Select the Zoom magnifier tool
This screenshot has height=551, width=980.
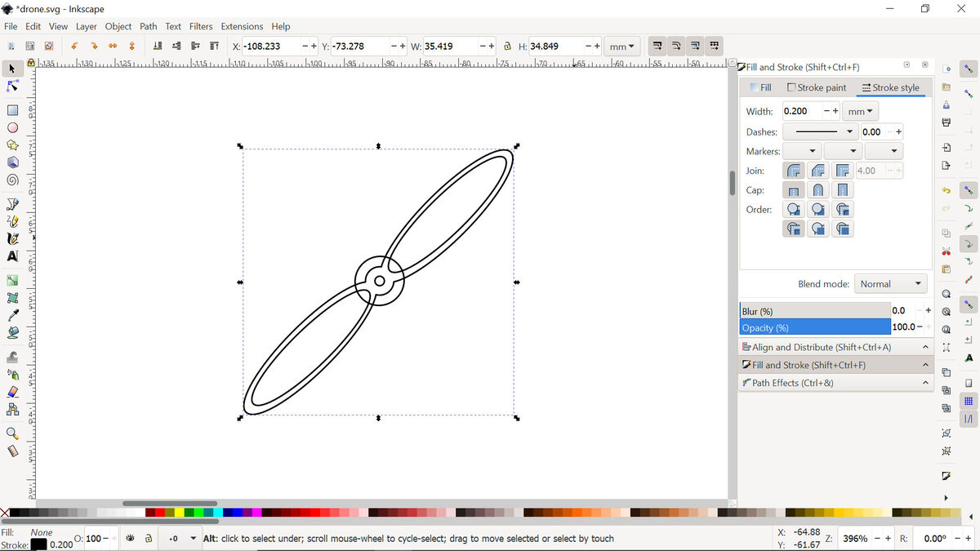pos(12,433)
